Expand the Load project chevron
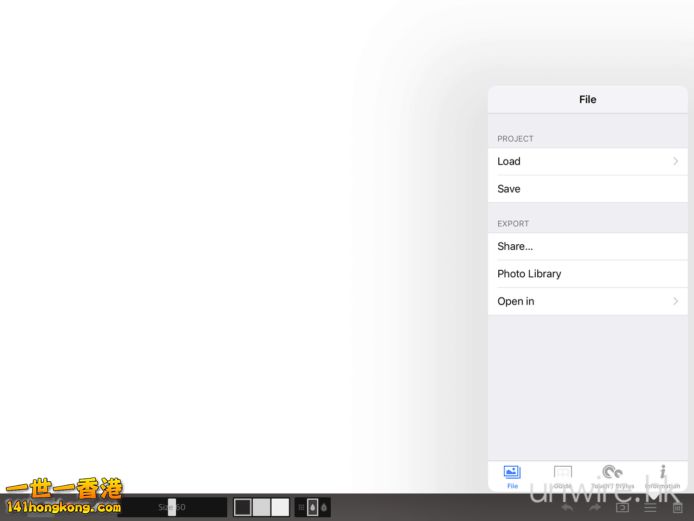The height and width of the screenshot is (521, 694). click(x=675, y=161)
